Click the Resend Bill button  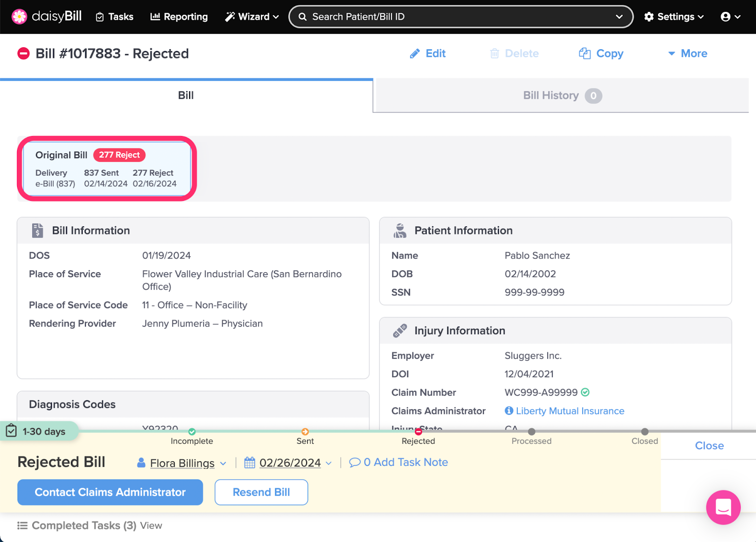[261, 492]
